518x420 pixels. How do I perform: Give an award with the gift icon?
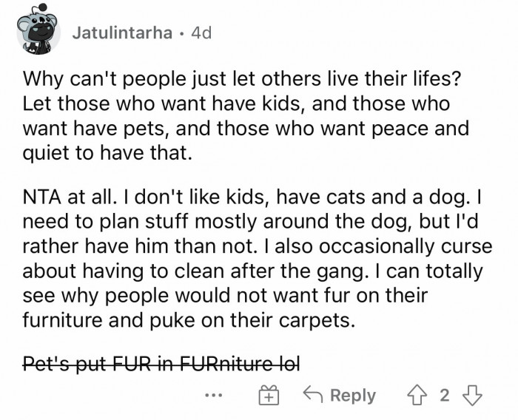tap(267, 395)
